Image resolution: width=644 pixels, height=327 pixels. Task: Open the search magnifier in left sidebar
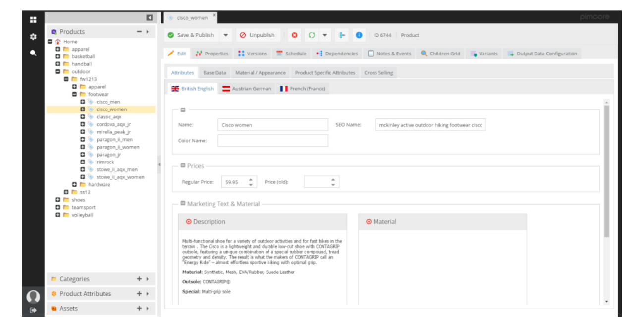click(33, 53)
